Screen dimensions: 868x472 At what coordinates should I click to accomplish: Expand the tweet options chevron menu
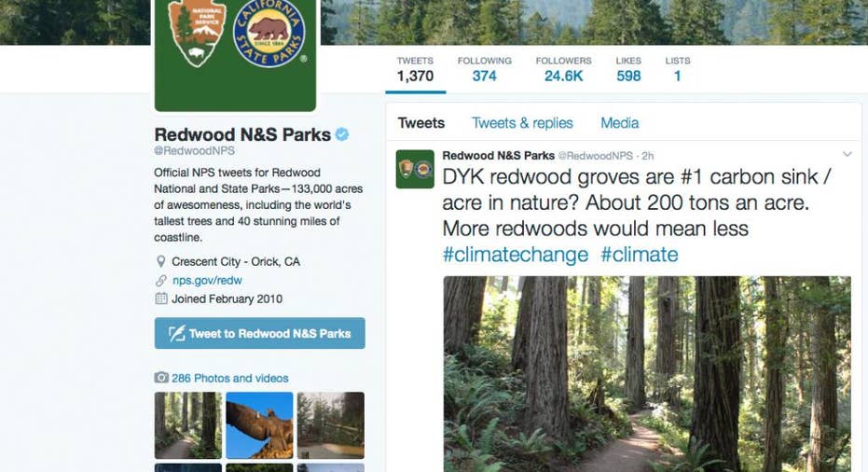coord(847,155)
